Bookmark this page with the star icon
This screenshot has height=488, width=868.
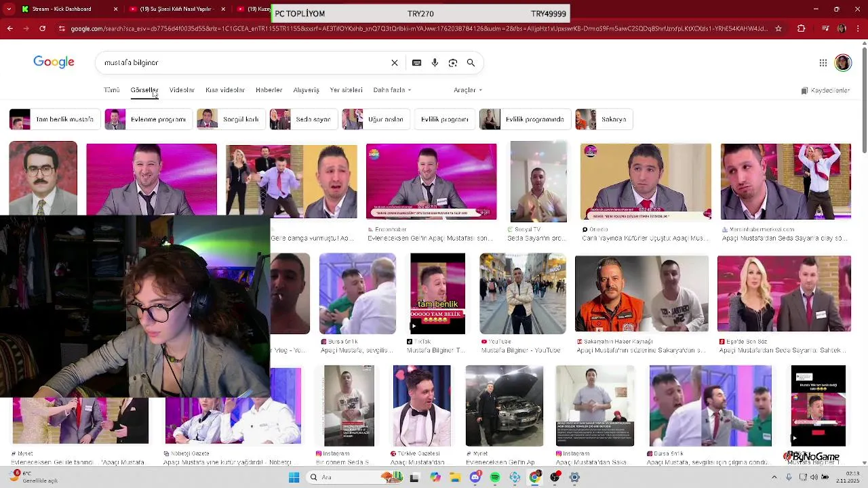[778, 28]
